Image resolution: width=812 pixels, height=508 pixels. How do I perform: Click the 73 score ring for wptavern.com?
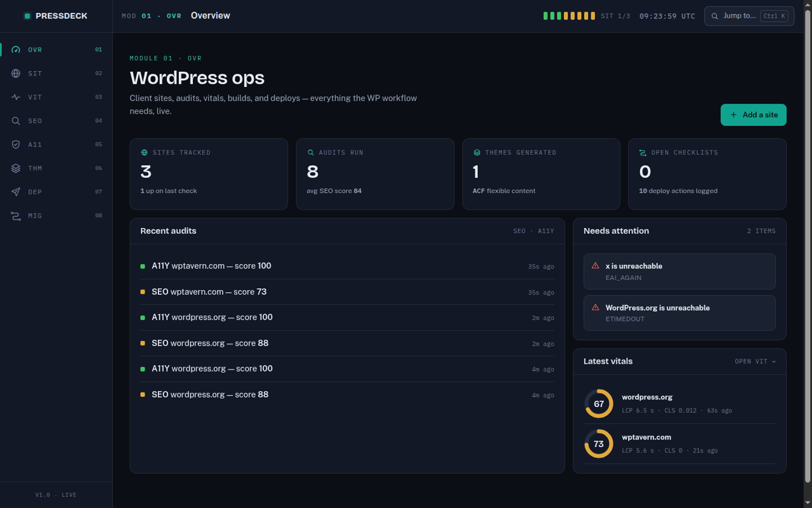point(599,444)
